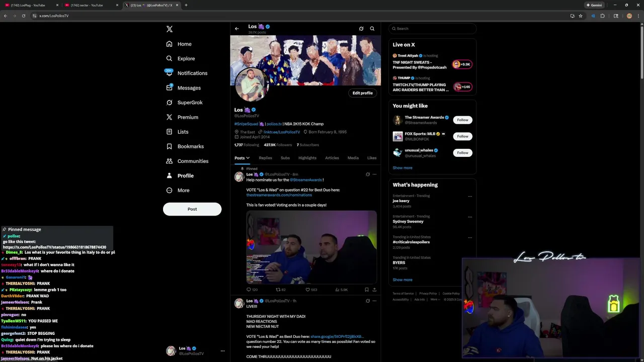Viewport: 644px width, 362px height.
Task: Open the linktr.ee/LosPollosTV profile link
Action: point(282,132)
